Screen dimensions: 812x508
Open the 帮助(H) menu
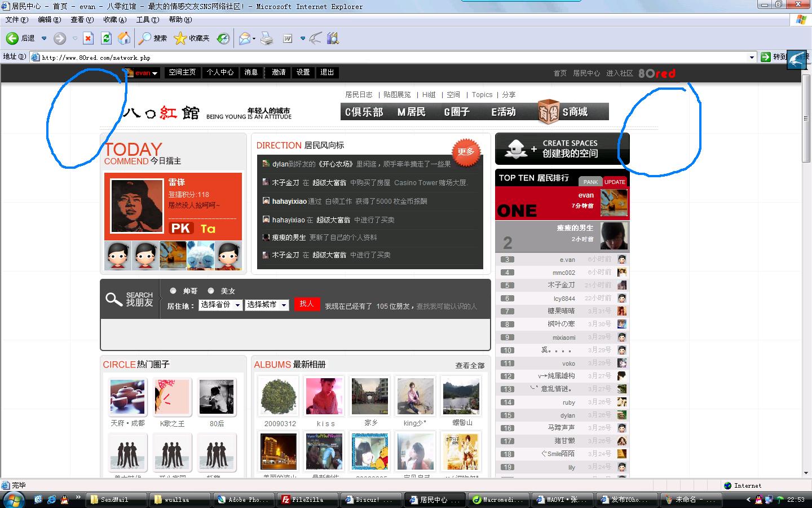(180, 19)
